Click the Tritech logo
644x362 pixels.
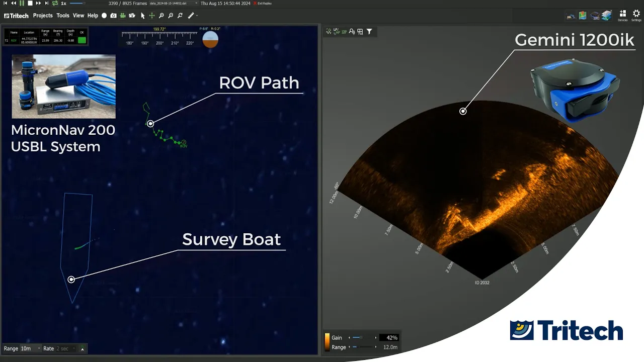coord(16,16)
